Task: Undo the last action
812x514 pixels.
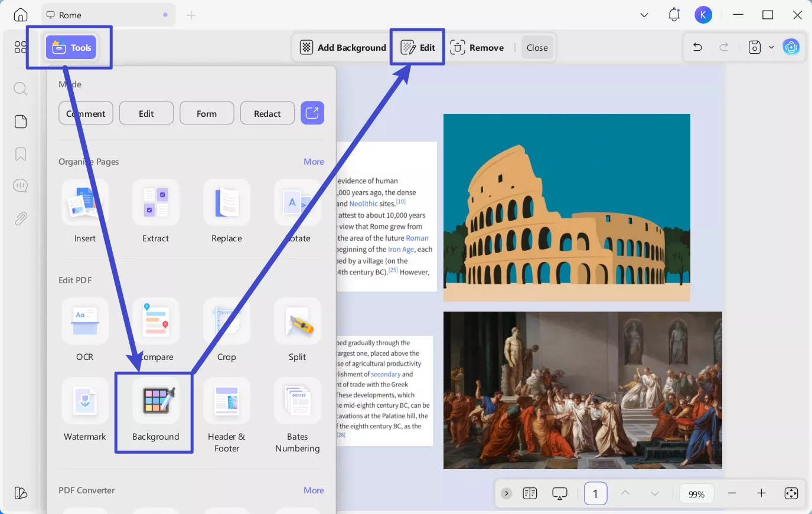Action: point(697,47)
